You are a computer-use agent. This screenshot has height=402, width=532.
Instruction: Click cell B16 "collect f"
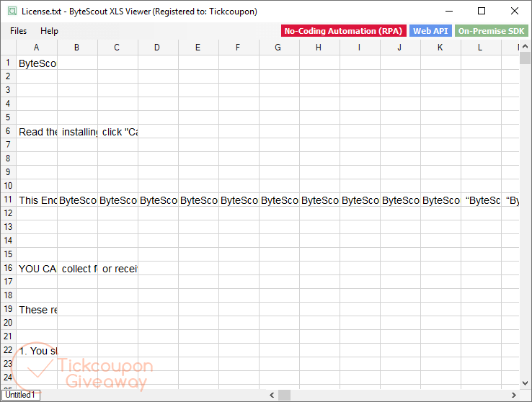[x=77, y=269]
